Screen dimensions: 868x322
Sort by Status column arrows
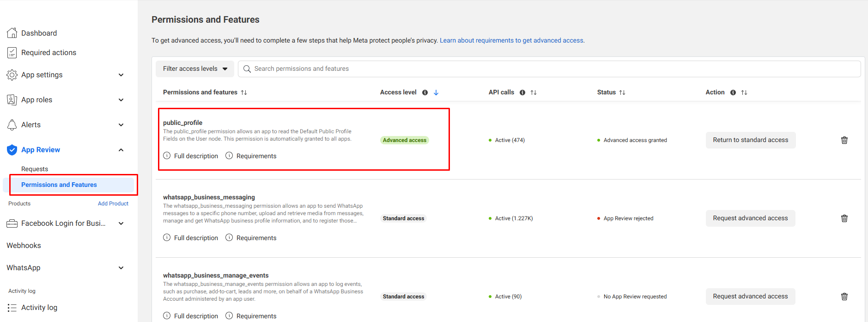[622, 93]
